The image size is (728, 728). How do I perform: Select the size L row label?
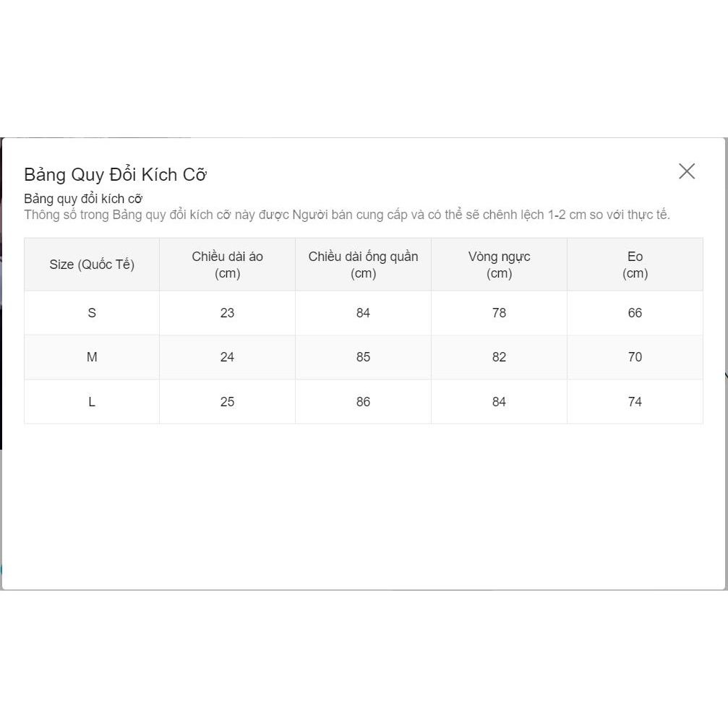click(92, 402)
